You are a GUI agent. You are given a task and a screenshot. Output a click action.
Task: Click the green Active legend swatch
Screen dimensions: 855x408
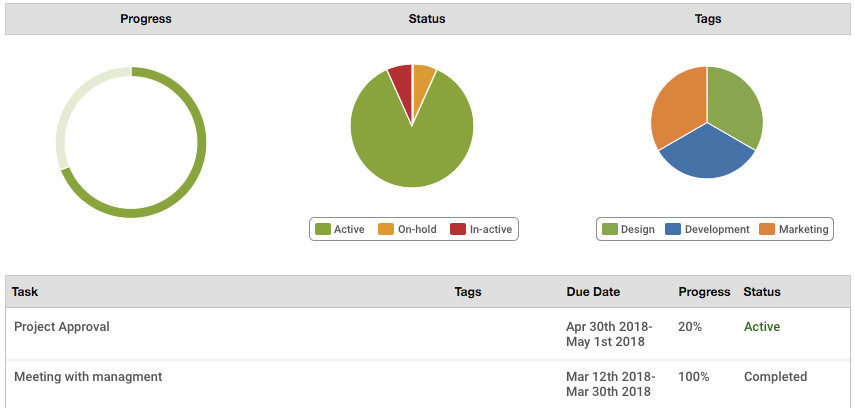tap(323, 230)
